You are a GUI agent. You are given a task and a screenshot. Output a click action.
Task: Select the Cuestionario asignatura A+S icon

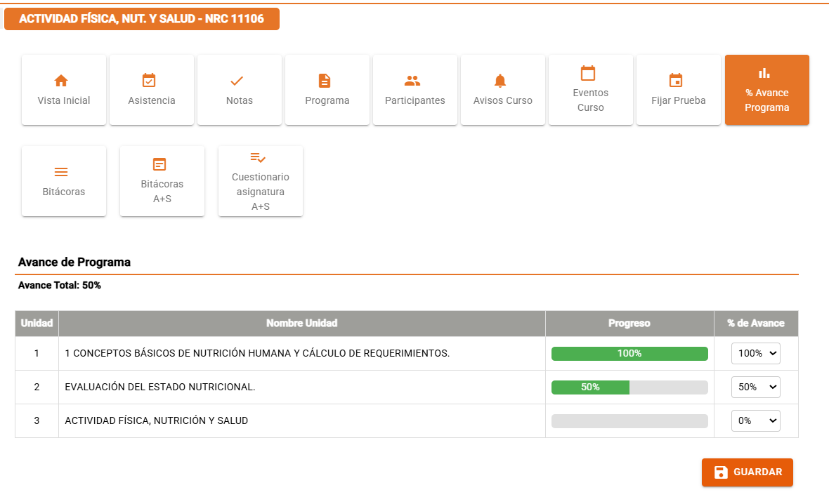pos(260,159)
